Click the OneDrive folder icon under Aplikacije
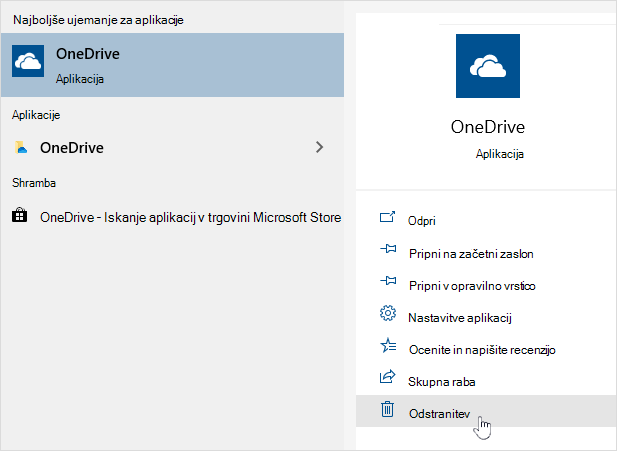 21,147
